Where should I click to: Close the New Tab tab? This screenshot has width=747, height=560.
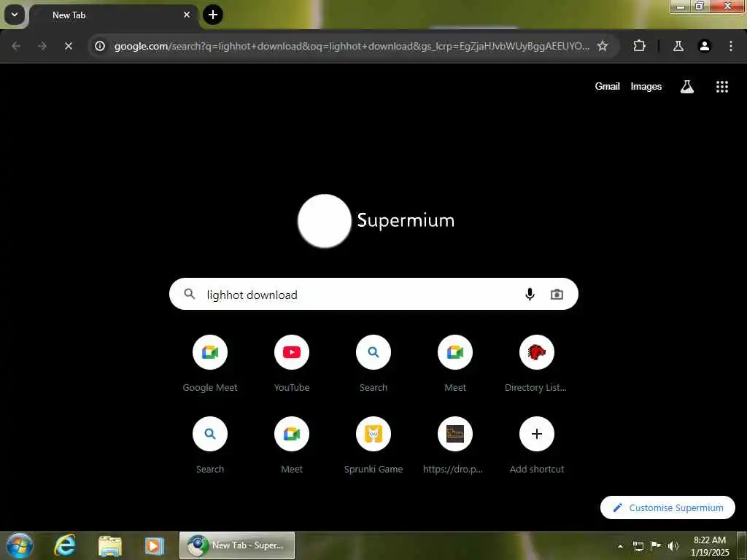click(x=187, y=15)
